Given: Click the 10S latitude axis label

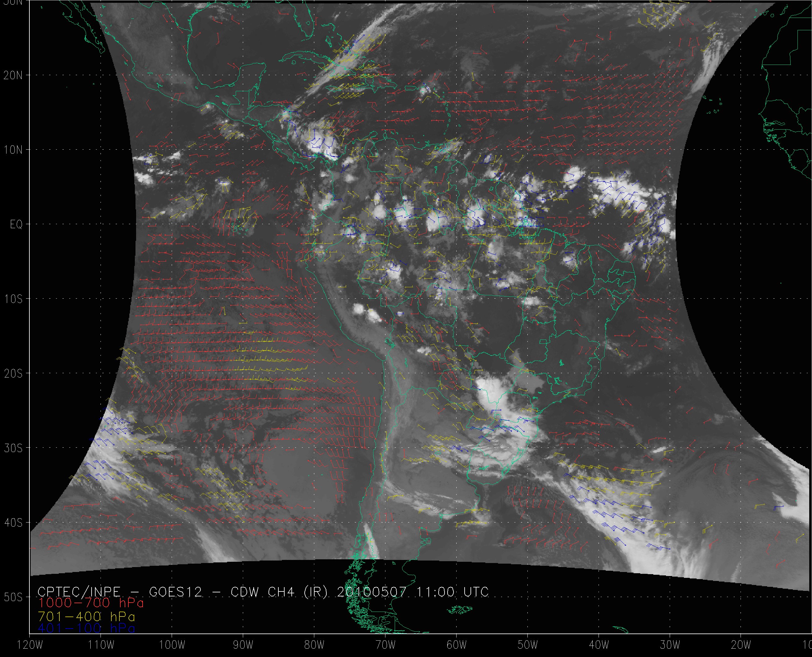Looking at the screenshot, I should (13, 299).
